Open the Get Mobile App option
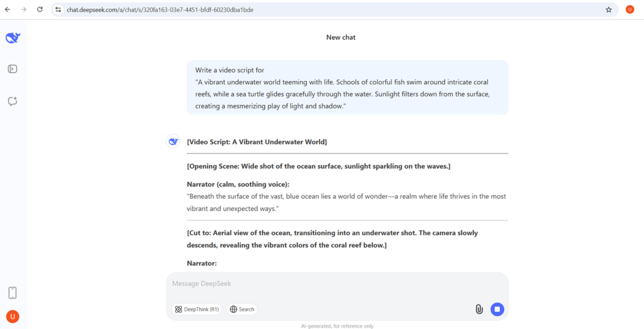This screenshot has height=329, width=644. 12,292
